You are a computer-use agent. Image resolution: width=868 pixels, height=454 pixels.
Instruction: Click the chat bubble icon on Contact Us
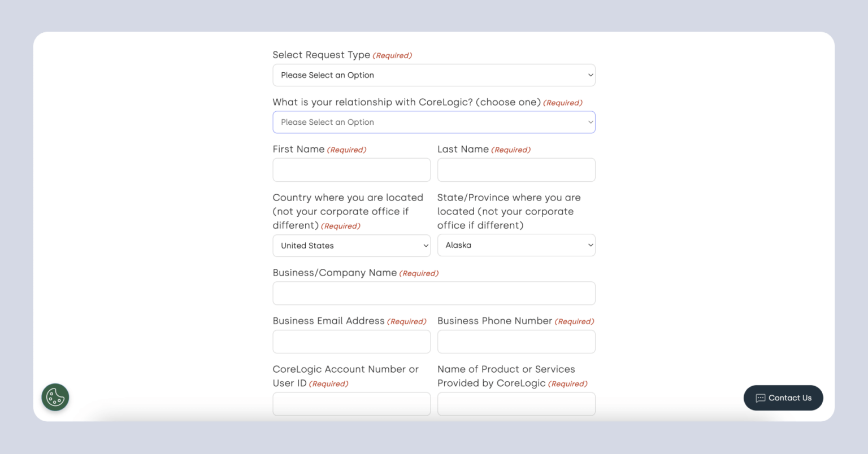coord(760,398)
